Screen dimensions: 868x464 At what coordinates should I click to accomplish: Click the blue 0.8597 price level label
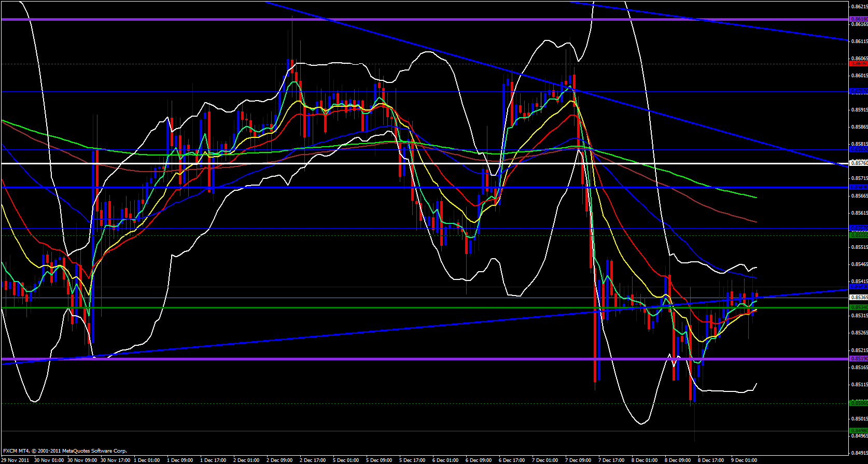858,91
